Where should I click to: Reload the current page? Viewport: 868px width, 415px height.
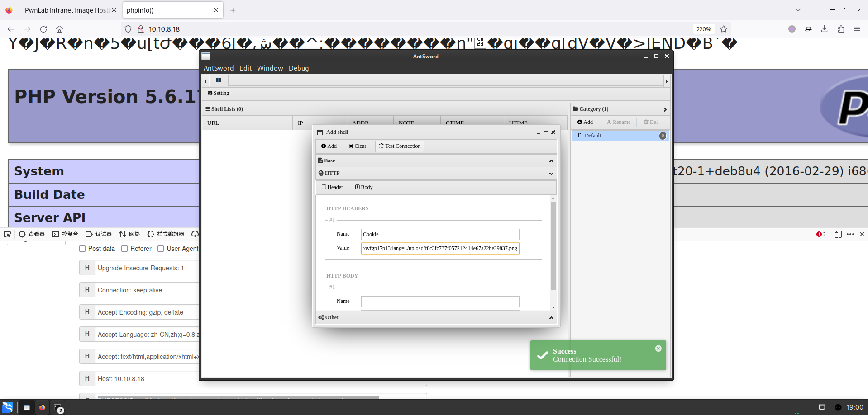[43, 29]
